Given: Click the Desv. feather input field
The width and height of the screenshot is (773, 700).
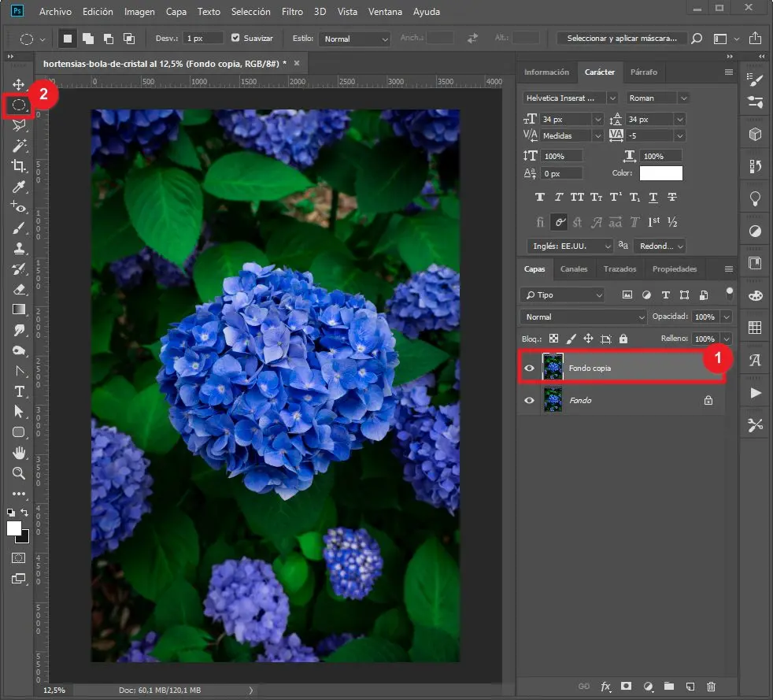Looking at the screenshot, I should 202,39.
